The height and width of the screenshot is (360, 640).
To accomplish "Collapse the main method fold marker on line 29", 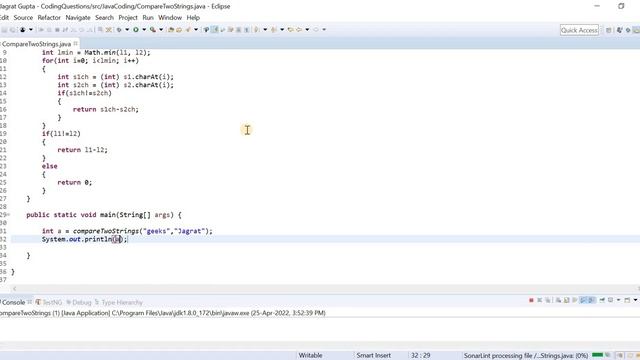I will [9, 215].
